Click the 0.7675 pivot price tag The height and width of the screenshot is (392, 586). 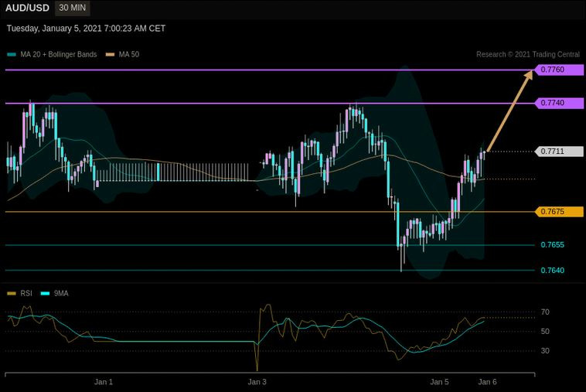click(559, 212)
